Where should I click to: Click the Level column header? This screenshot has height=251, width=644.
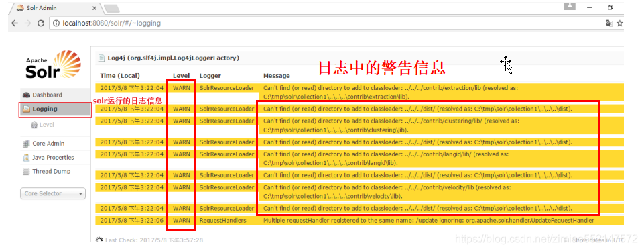point(181,76)
